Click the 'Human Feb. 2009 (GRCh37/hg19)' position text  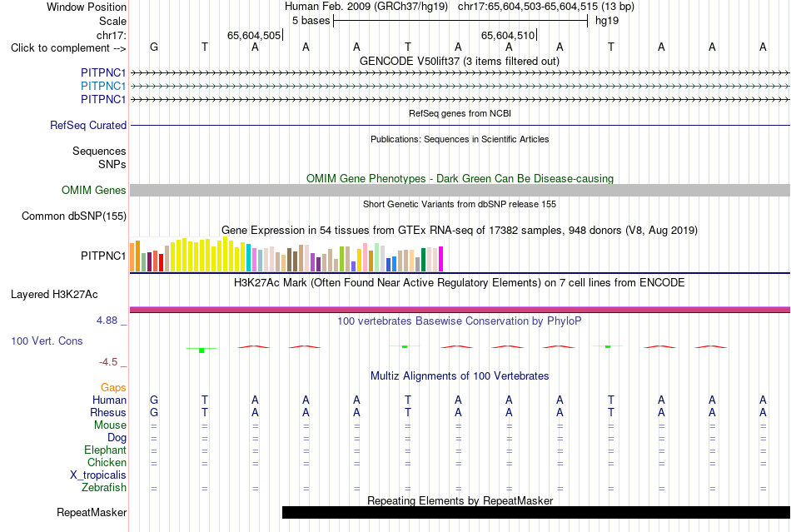pyautogui.click(x=366, y=7)
